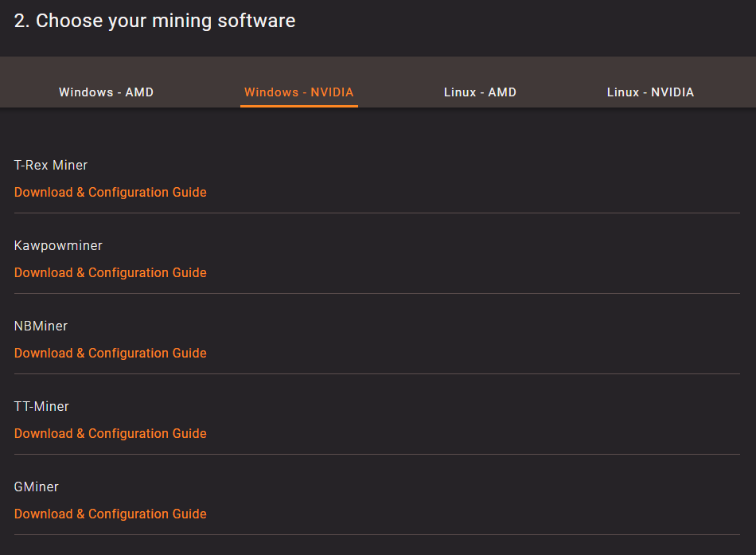756x555 pixels.
Task: Follow NBMiner Download & Configuration Guide link
Action: (x=111, y=354)
